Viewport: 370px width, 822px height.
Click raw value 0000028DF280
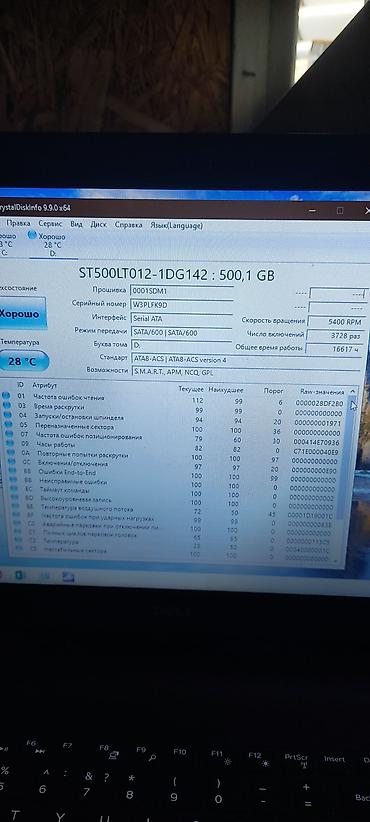tap(319, 404)
